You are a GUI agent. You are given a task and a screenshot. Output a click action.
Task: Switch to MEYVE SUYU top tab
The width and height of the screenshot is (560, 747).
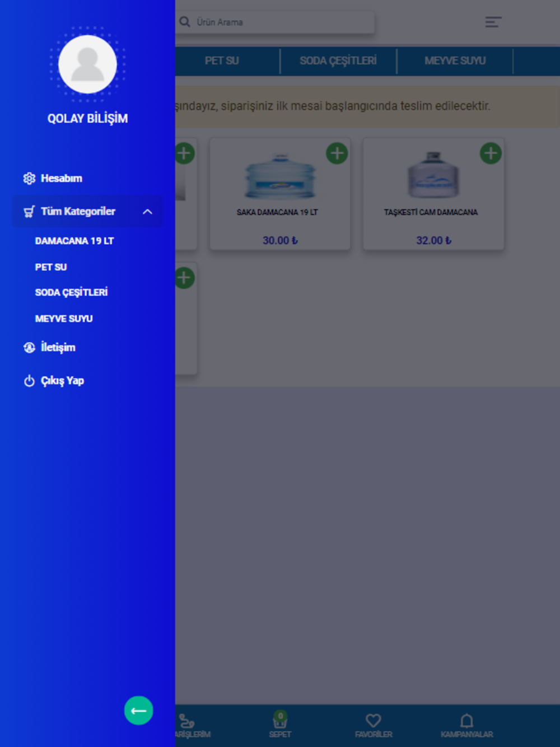click(x=455, y=60)
